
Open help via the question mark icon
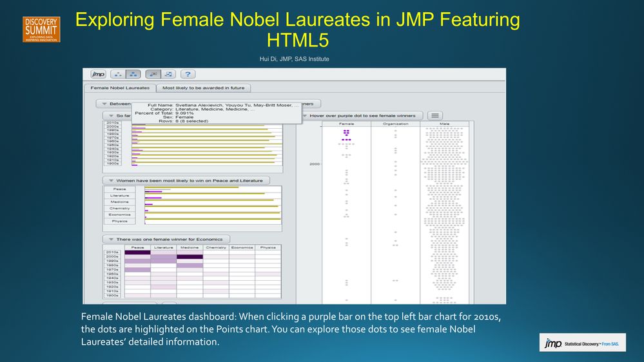[188, 74]
